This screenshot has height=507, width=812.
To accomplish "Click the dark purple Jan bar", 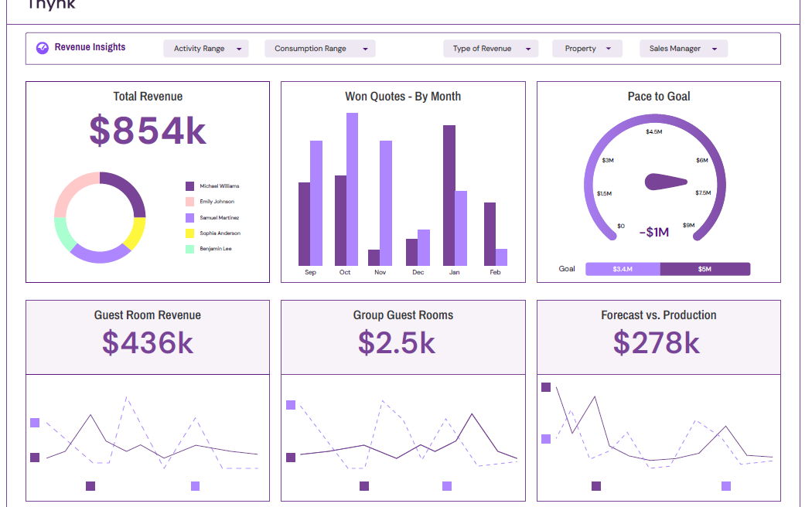I will [x=449, y=196].
